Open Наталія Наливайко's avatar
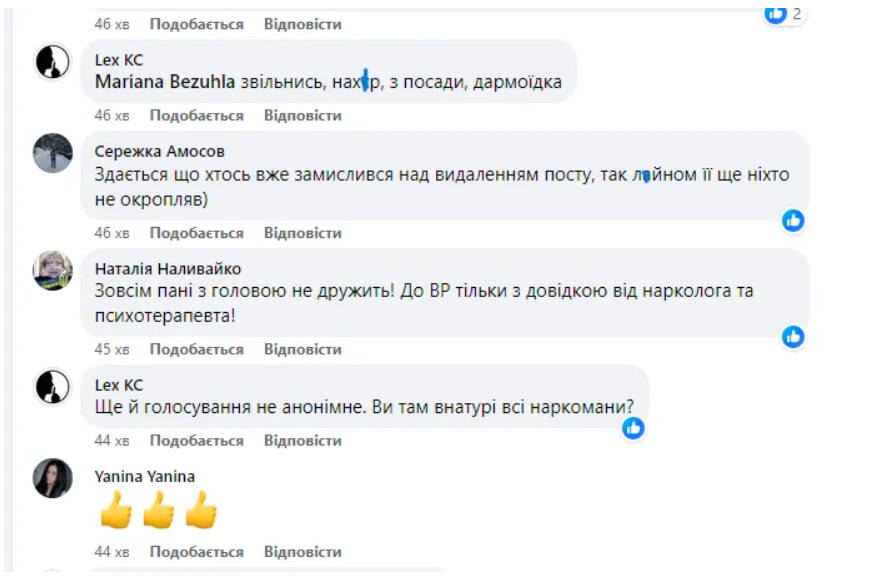 click(53, 270)
